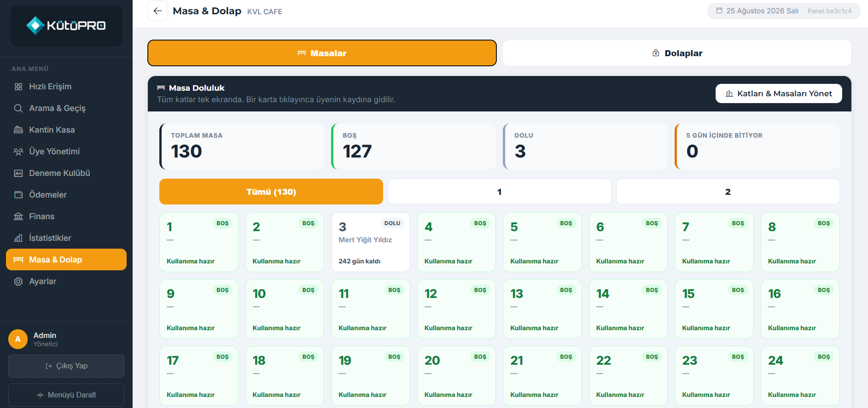
Task: Click the 5 GÜN İÇİNDE BİTİYOR card
Action: pyautogui.click(x=757, y=146)
